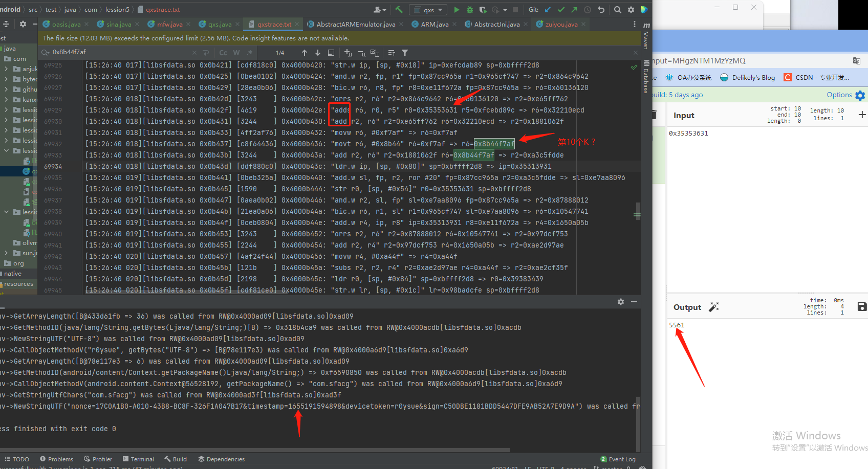Open the Problems tool window
This screenshot has width=868, height=469.
[56, 459]
